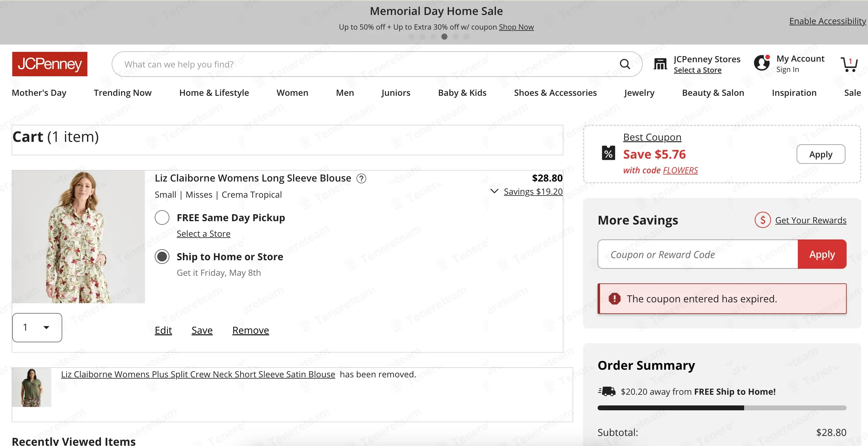Remove the blouse from cart

(250, 330)
